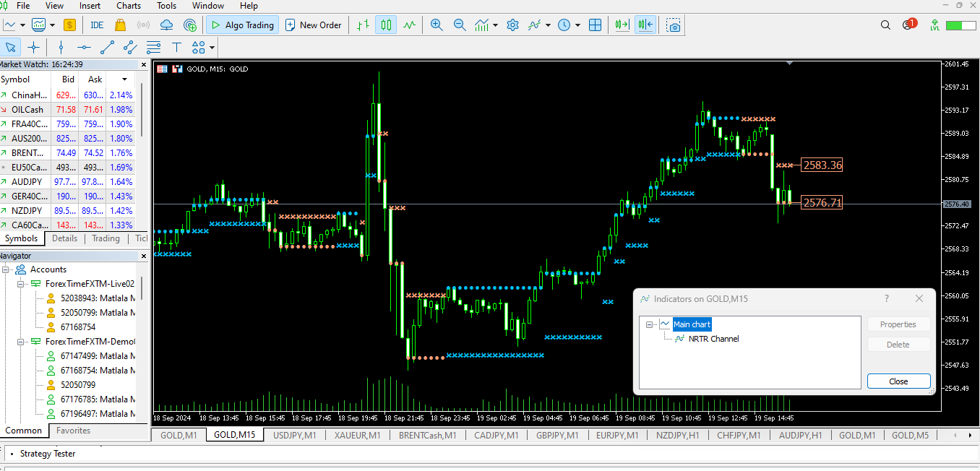Toggle chart auto scroll to latest bar
The image size is (980, 471).
pos(622,25)
